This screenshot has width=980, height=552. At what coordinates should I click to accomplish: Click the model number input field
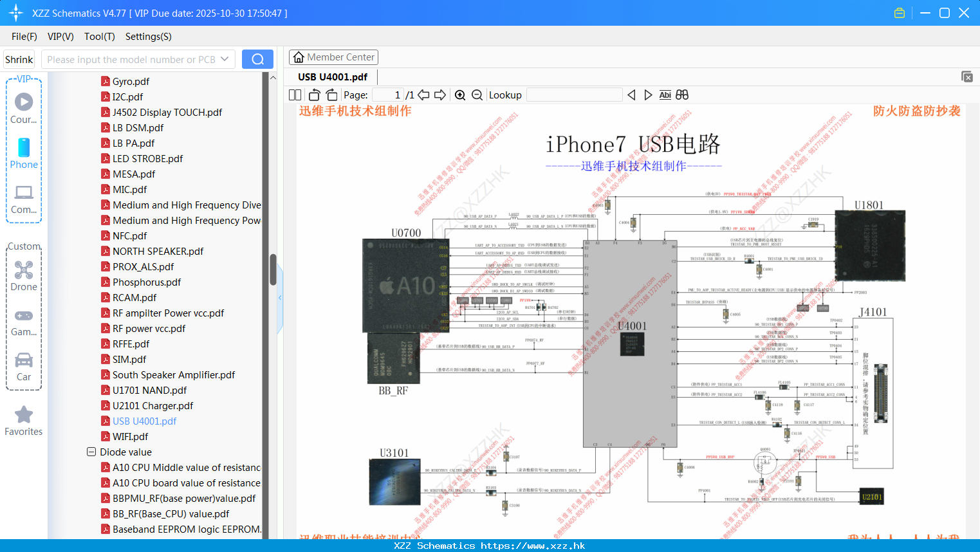(x=131, y=59)
